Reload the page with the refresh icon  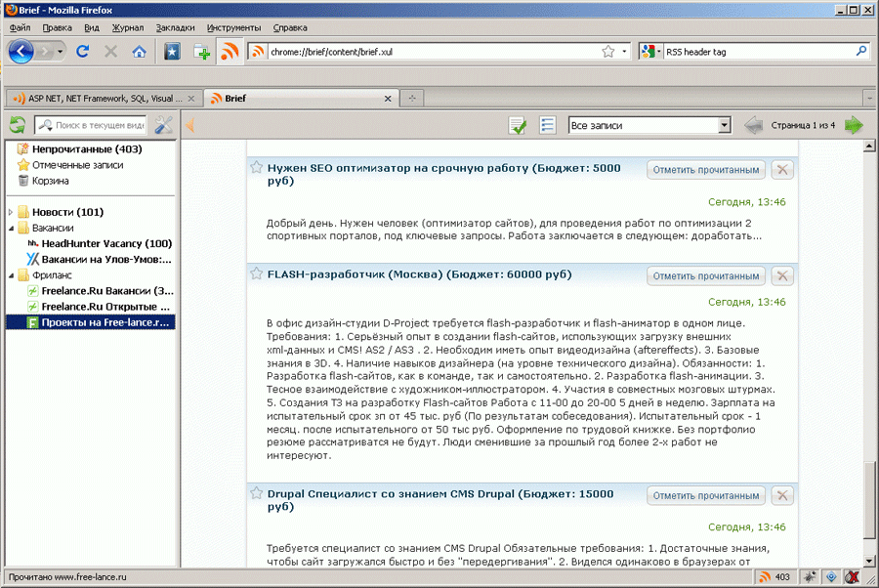pos(83,52)
